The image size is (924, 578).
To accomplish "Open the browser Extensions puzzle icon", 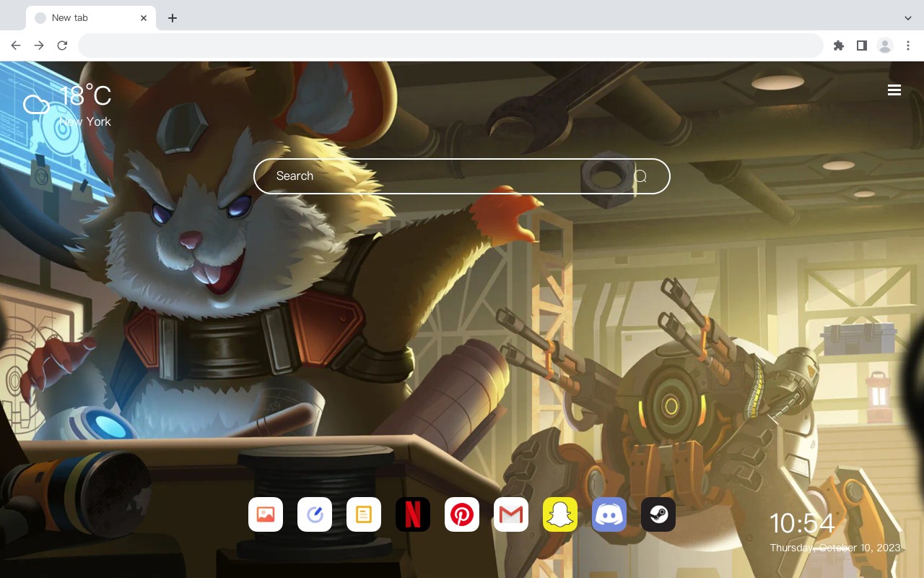I will tap(839, 46).
